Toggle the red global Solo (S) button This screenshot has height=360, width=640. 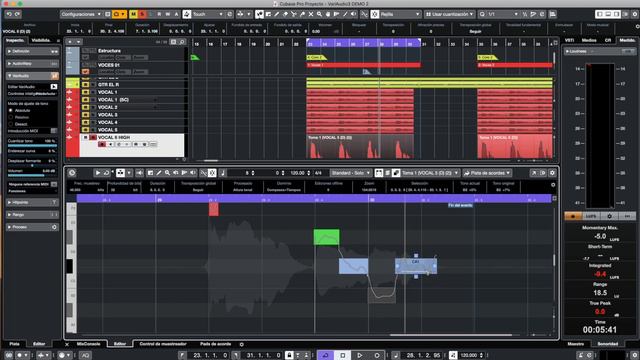(142, 14)
